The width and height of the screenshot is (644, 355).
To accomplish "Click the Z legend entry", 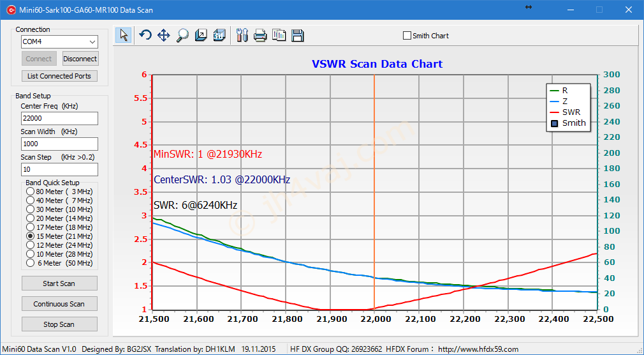I will pyautogui.click(x=559, y=101).
